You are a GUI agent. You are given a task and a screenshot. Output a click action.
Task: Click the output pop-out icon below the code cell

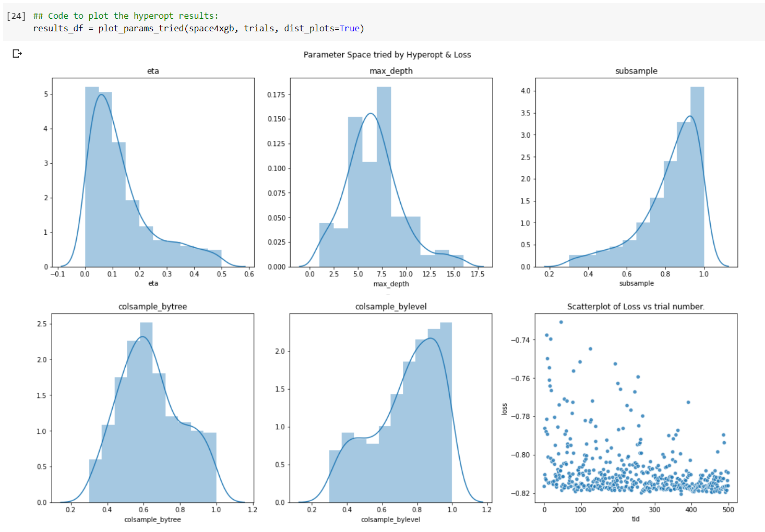[16, 54]
